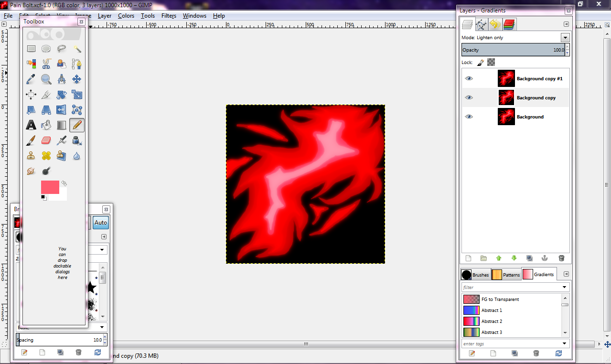Select the Paintbrush tool
This screenshot has width=611, height=364.
(31, 140)
